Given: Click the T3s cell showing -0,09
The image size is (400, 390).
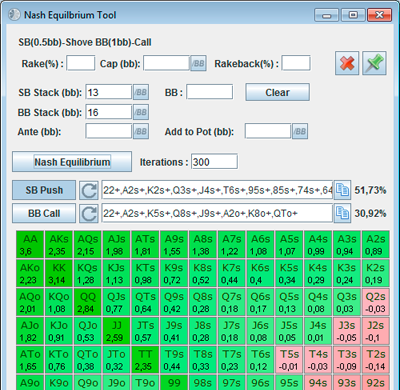Looking at the screenshot, I should coord(347,360).
